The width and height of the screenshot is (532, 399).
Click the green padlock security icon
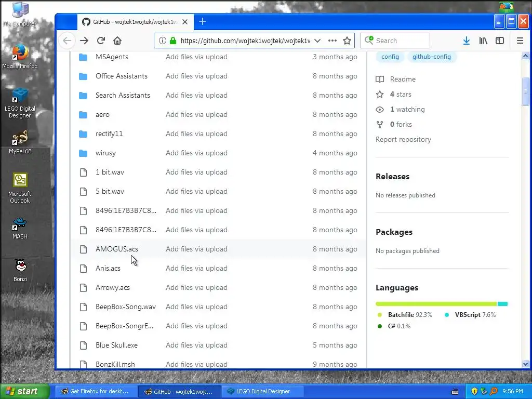tap(173, 41)
